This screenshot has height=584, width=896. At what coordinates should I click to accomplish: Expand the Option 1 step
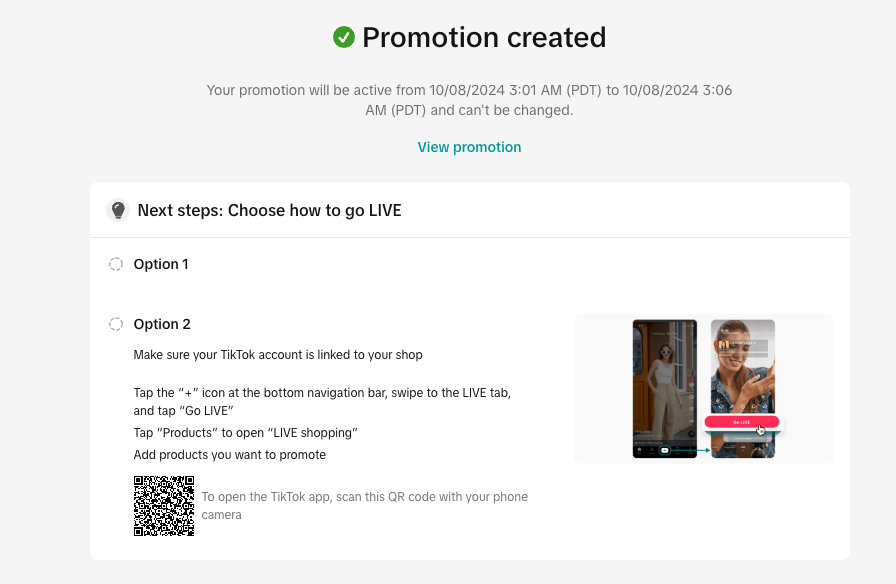[x=161, y=264]
